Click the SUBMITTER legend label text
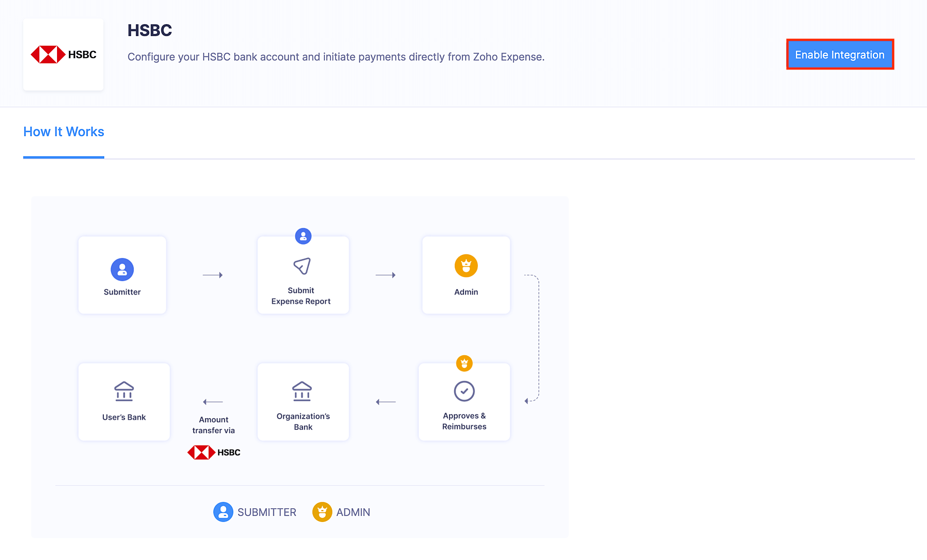This screenshot has height=560, width=927. tap(267, 512)
